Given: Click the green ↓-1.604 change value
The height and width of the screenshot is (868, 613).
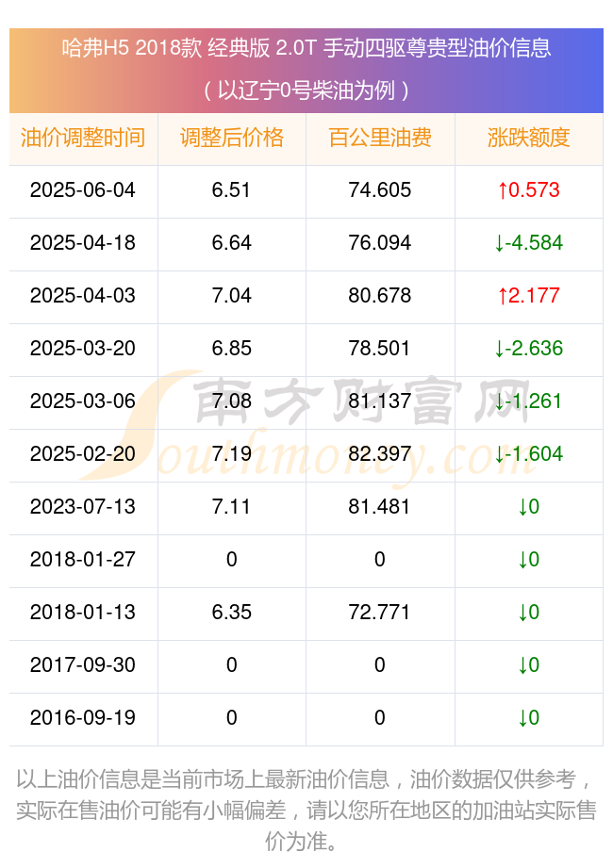Looking at the screenshot, I should [529, 454].
